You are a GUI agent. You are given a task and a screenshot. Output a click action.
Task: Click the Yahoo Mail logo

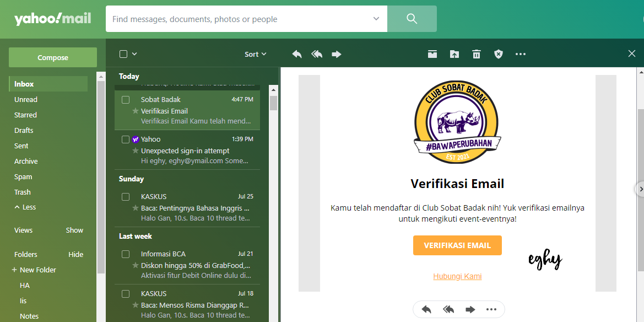[x=52, y=19]
